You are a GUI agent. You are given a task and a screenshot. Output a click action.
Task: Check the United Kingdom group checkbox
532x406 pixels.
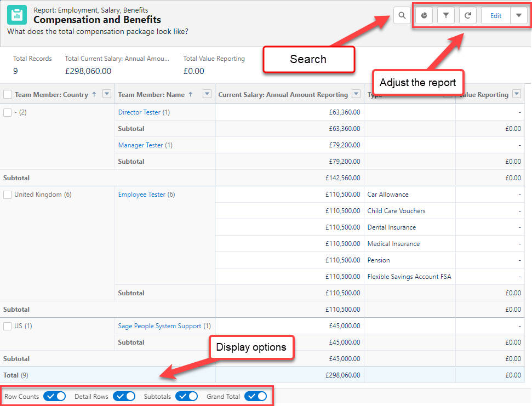(7, 195)
